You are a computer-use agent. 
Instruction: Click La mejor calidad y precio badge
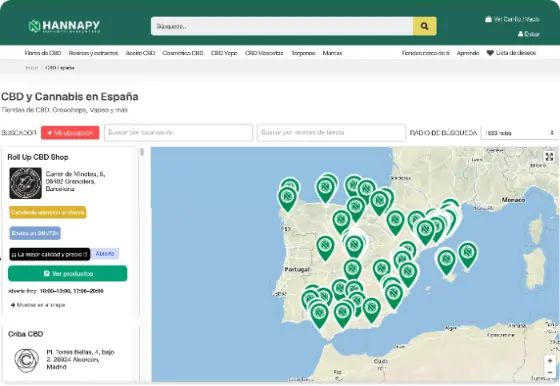[x=50, y=254]
